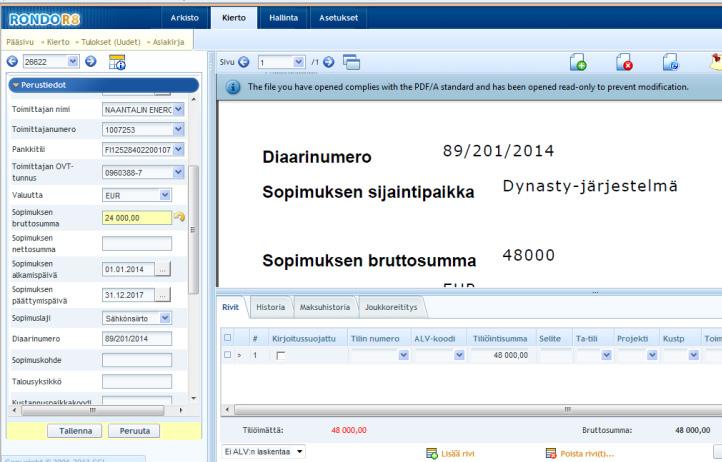This screenshot has width=722, height=462.
Task: Click the rows table horizontal scrollbar thumb
Action: [479, 409]
